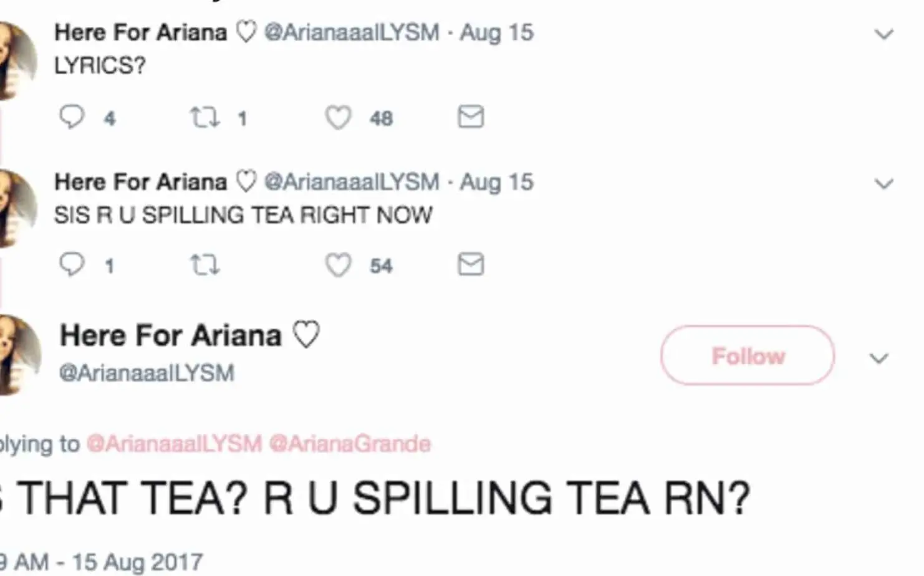
Task: Click the Aug 15 timestamp on LYRICS? tweet
Action: [x=496, y=32]
